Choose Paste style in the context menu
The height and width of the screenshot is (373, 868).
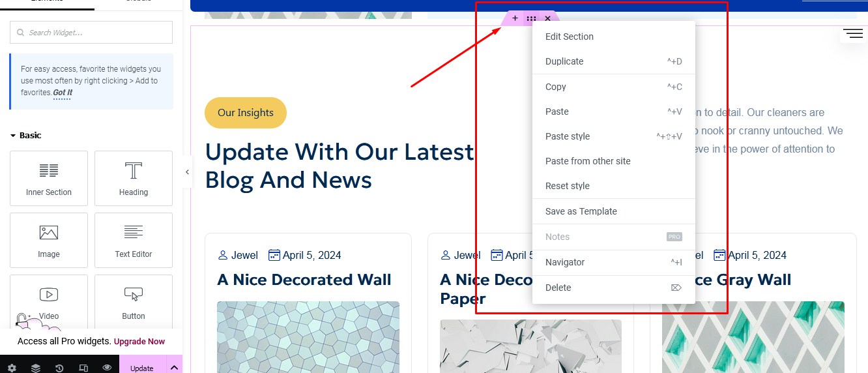coord(567,136)
